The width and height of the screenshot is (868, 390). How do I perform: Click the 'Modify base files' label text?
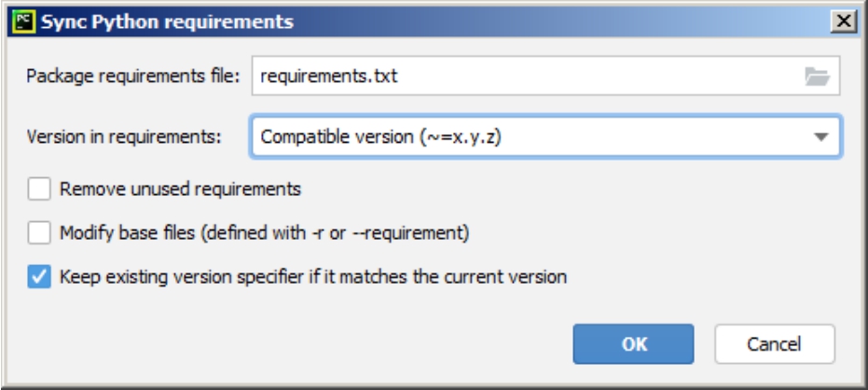264,232
